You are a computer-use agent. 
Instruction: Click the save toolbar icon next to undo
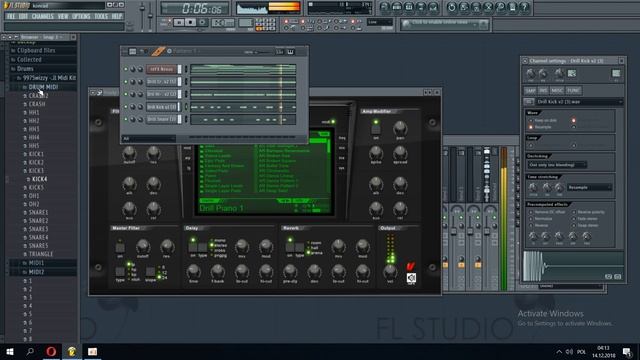[464, 7]
